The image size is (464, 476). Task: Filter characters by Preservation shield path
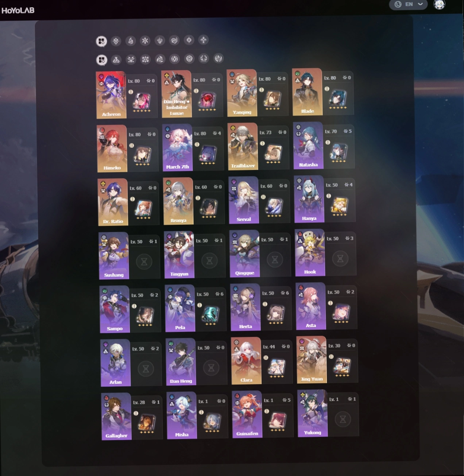click(189, 58)
